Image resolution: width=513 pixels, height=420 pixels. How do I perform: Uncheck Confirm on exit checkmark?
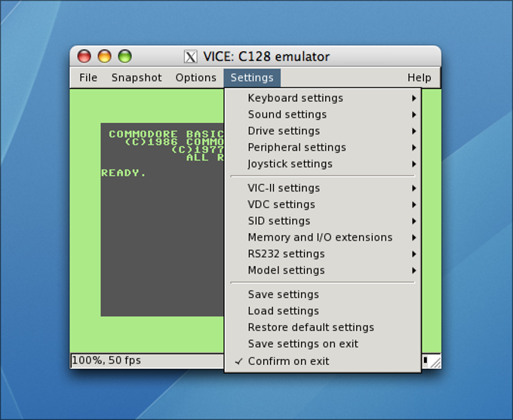point(239,361)
